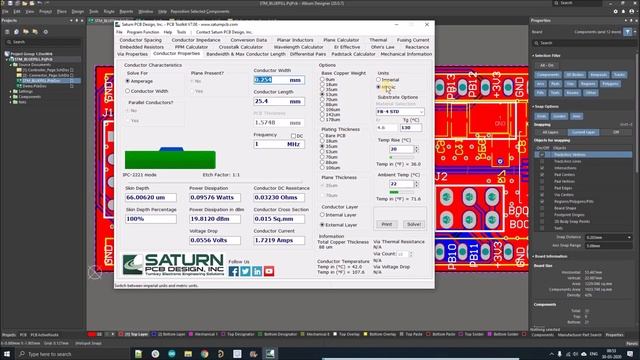Switch to the Via Properties tab
The image size is (640, 360).
point(132,54)
